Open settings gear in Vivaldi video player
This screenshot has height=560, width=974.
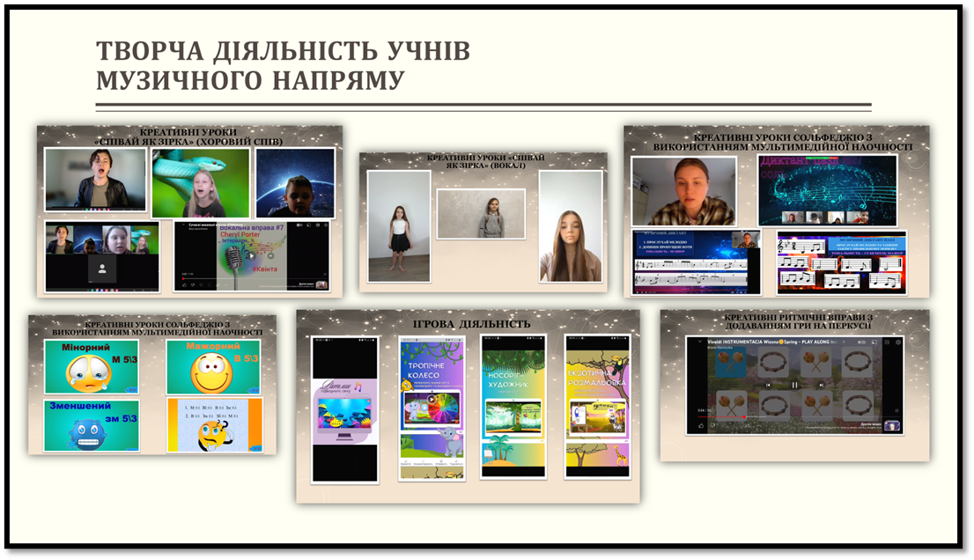tap(897, 342)
